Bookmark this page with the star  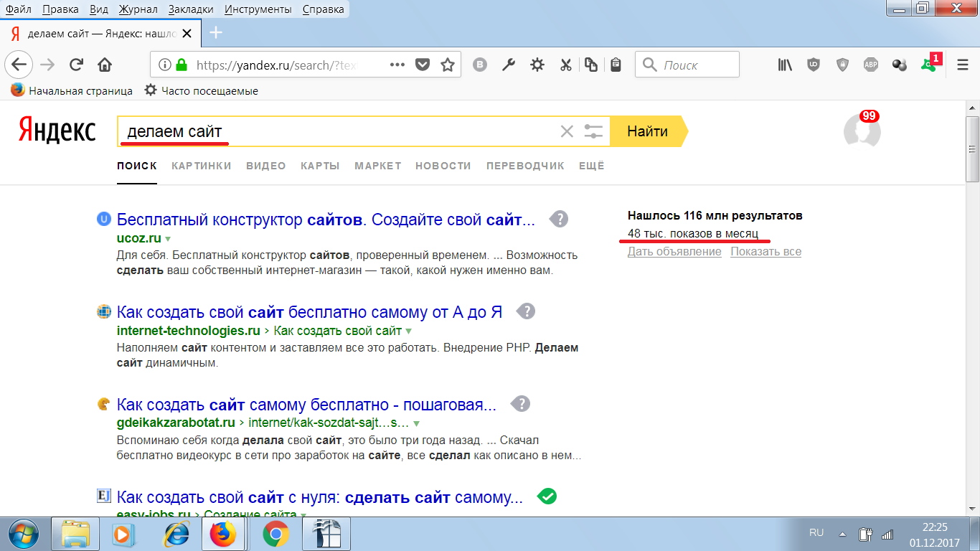[448, 65]
